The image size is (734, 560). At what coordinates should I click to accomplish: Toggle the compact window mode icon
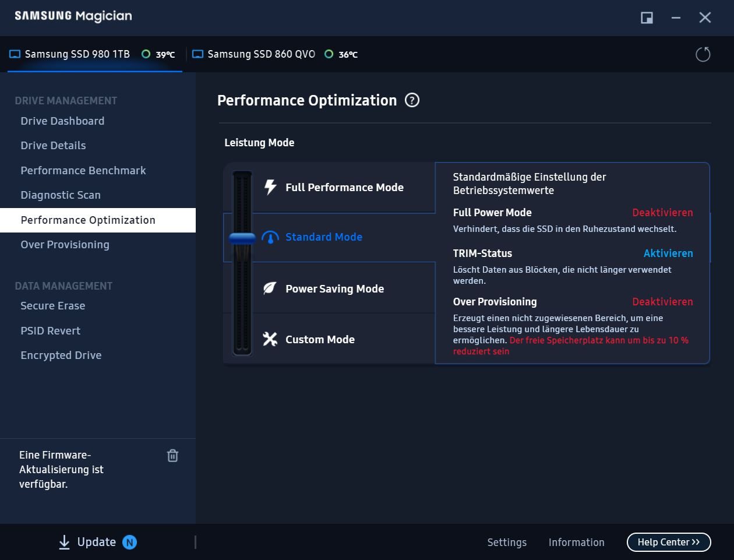[647, 17]
